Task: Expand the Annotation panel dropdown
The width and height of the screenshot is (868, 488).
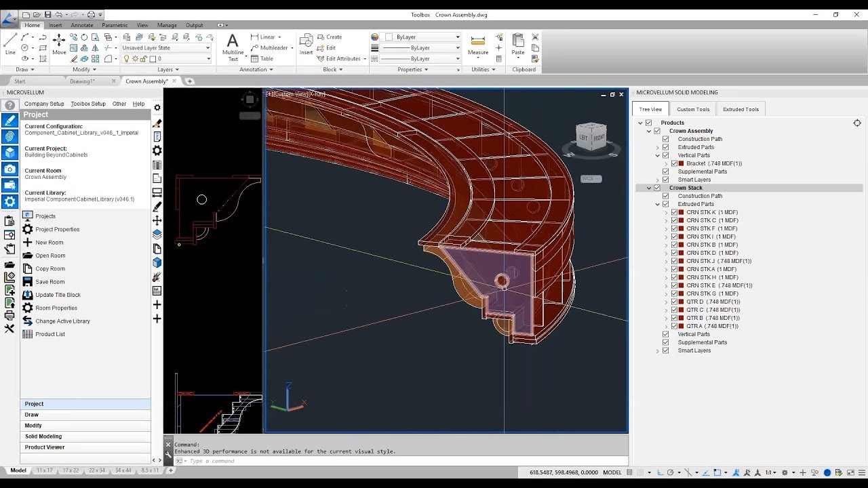Action: pyautogui.click(x=256, y=69)
